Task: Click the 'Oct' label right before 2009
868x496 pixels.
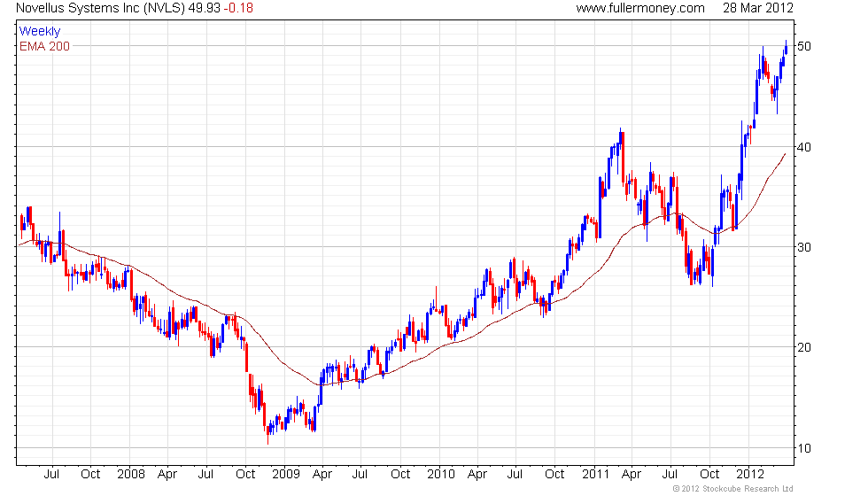Action: click(x=245, y=475)
